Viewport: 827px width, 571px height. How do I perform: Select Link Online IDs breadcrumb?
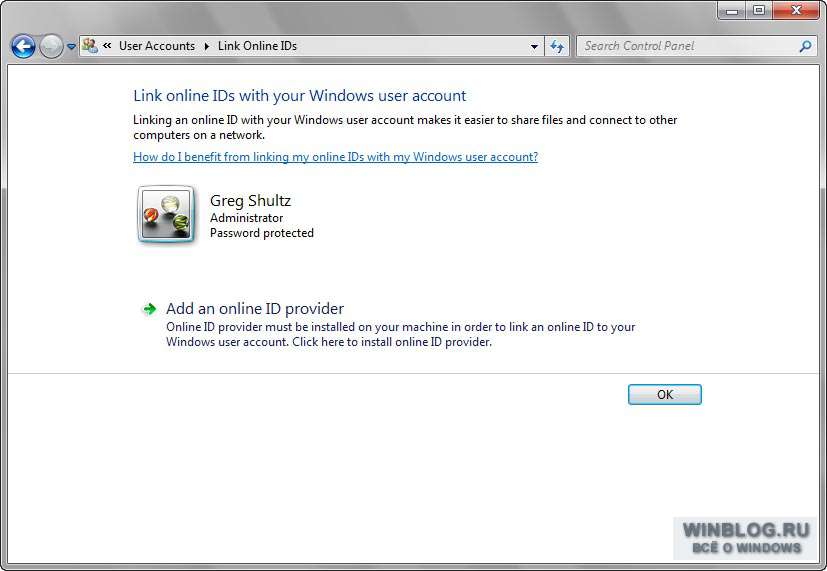tap(257, 46)
